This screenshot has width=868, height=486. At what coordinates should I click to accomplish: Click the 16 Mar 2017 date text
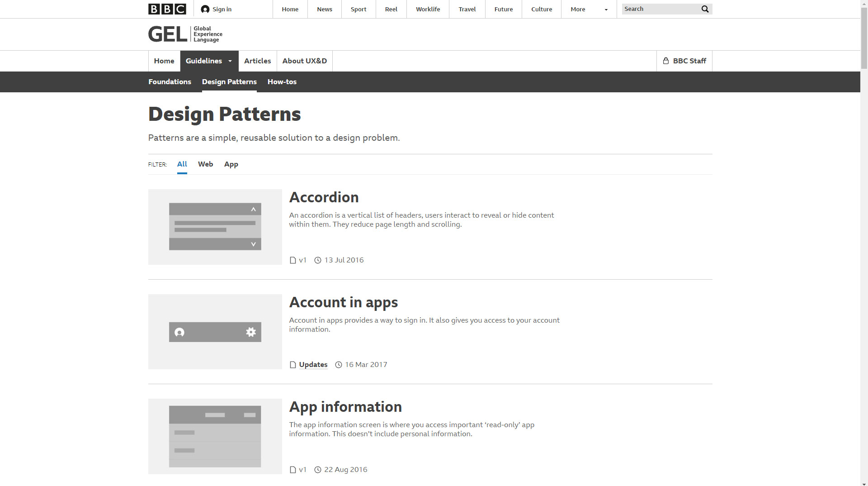pyautogui.click(x=366, y=365)
